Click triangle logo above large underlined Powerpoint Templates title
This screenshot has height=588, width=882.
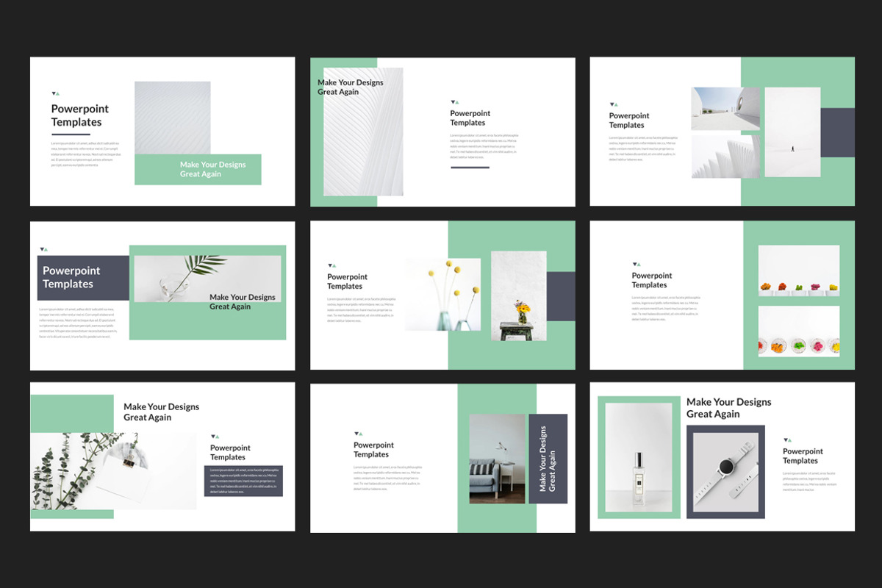coord(55,93)
